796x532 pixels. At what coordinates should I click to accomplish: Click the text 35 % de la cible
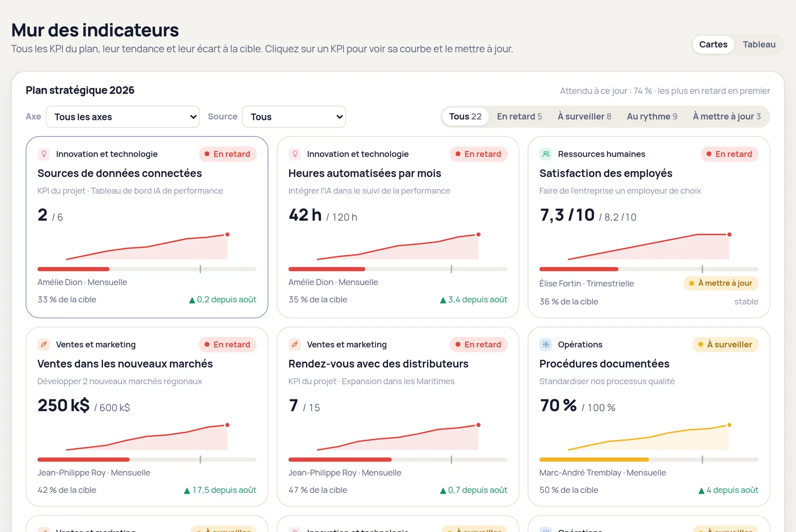318,300
